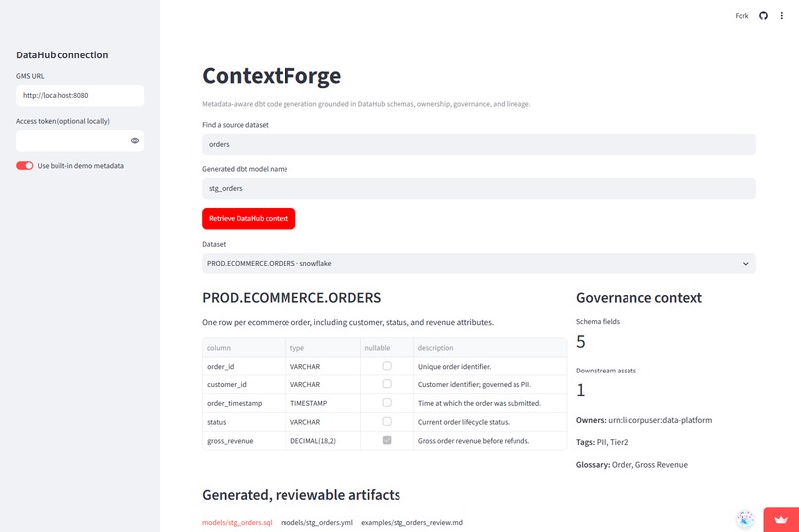Sort by the nullable header
This screenshot has width=799, height=532.
coord(387,347)
